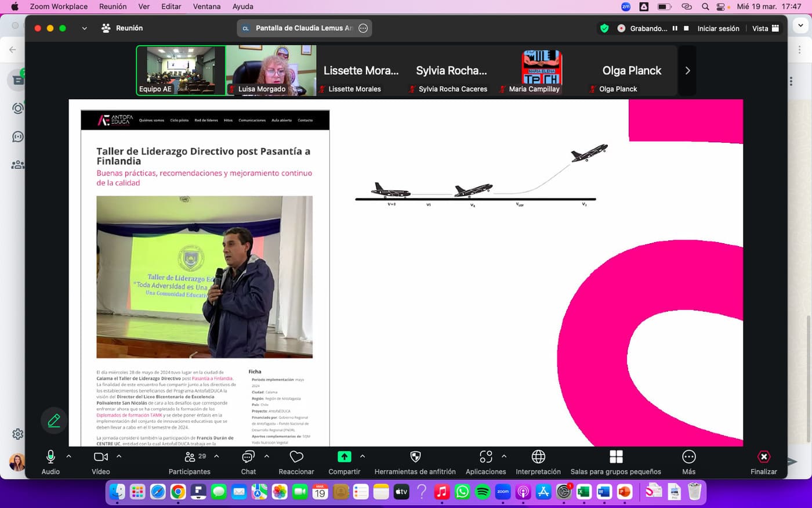Click Zoom status icon in menu bar
The height and width of the screenshot is (508, 812).
click(x=626, y=6)
